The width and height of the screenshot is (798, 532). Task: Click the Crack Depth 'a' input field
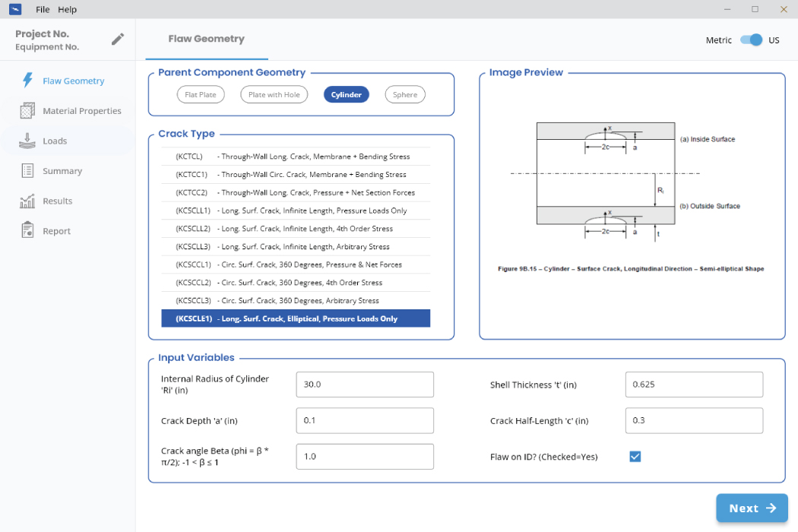[x=365, y=420]
